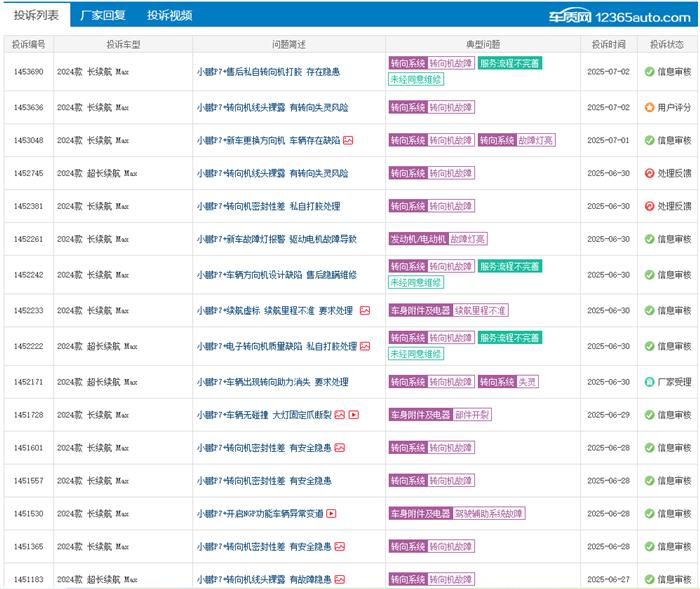The height and width of the screenshot is (589, 700).
Task: Click 未经同意维修 tag in row 1453690
Action: coord(416,79)
